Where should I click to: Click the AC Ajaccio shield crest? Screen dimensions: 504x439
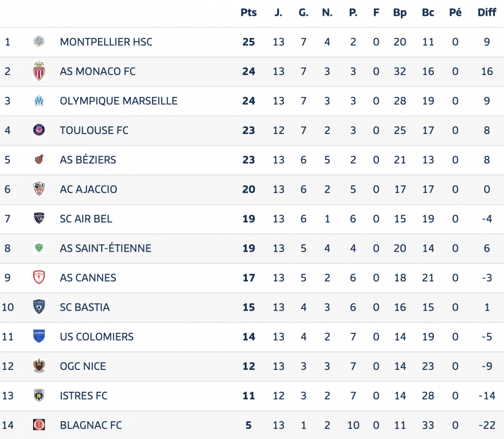click(x=39, y=189)
